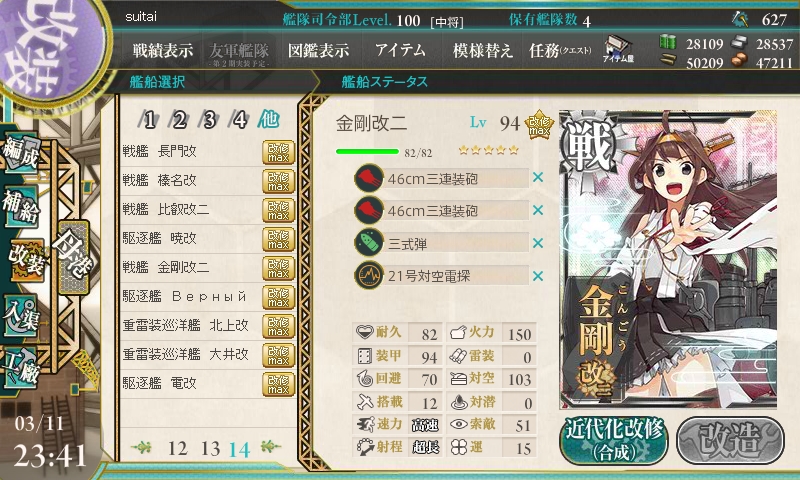Open the 補給 resupply sidebar icon
This screenshot has height=480, width=800.
21,205
